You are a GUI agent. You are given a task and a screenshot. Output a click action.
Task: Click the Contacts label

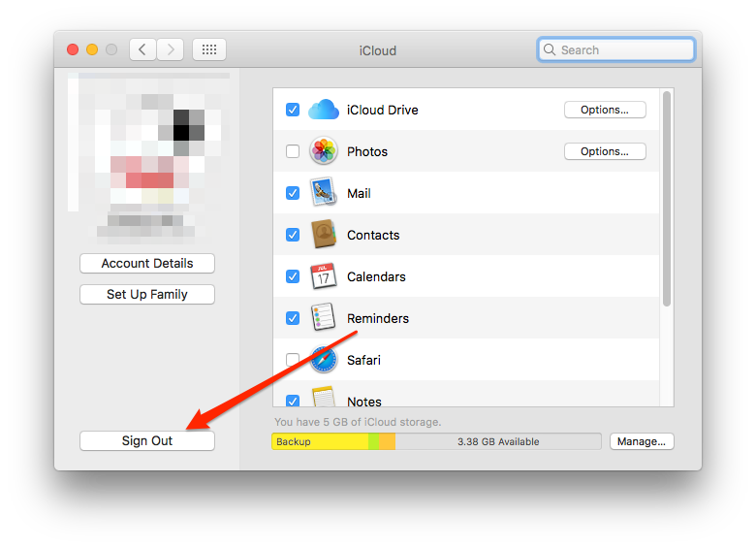pyautogui.click(x=373, y=235)
